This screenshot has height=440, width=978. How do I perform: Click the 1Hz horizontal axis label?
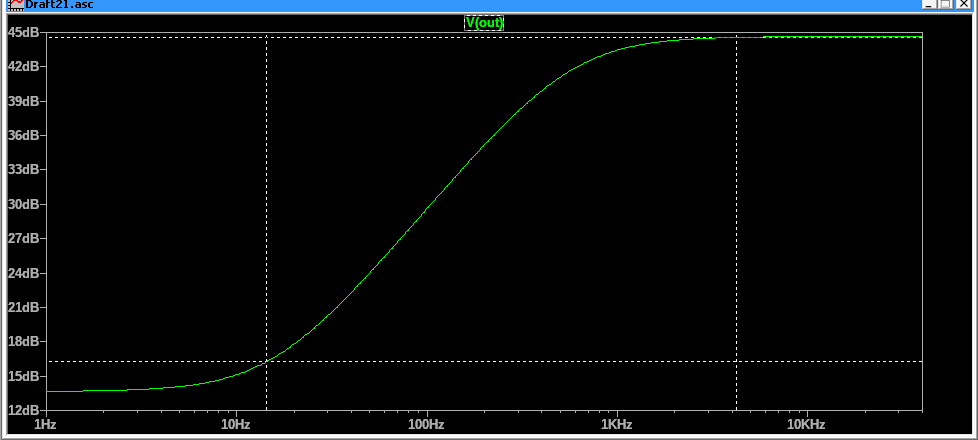tap(46, 425)
